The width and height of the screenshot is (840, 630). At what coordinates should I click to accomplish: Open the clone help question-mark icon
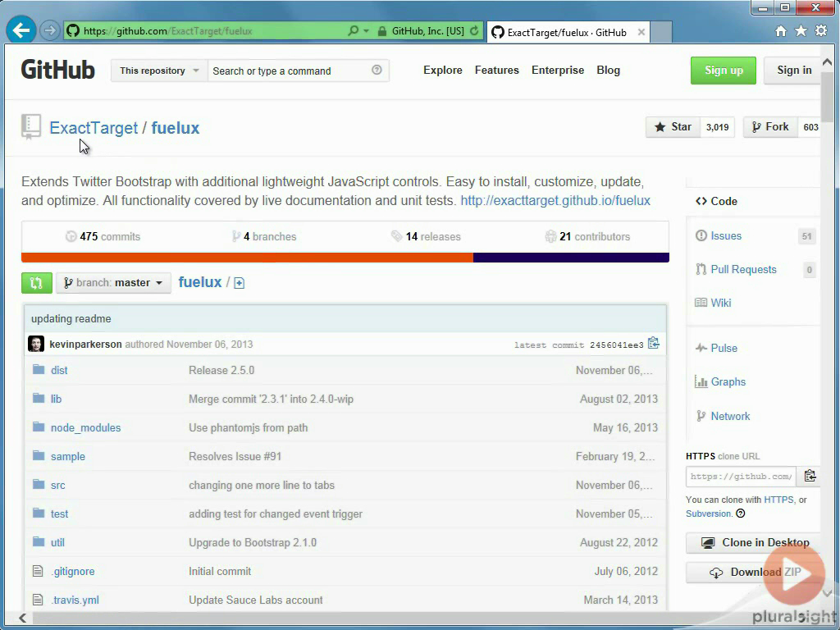click(741, 514)
